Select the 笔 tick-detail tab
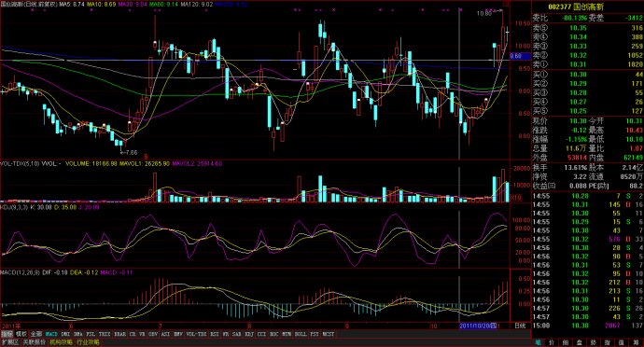 click(539, 342)
